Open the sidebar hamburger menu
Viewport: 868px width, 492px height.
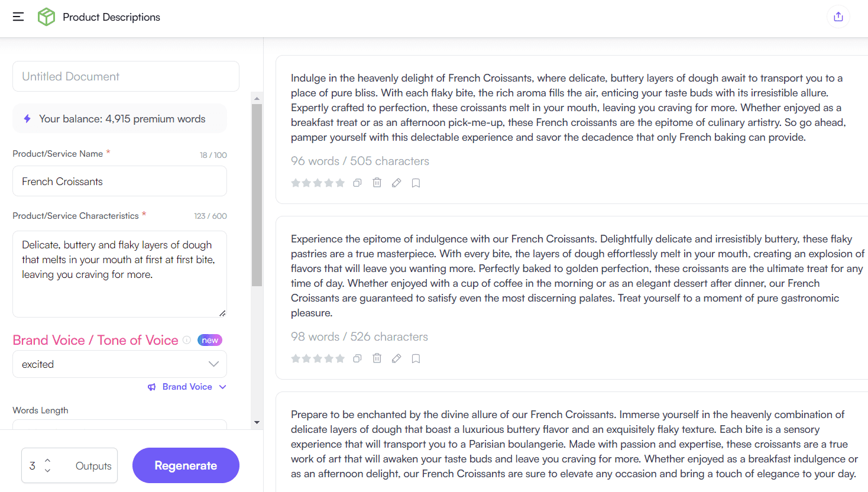click(18, 17)
